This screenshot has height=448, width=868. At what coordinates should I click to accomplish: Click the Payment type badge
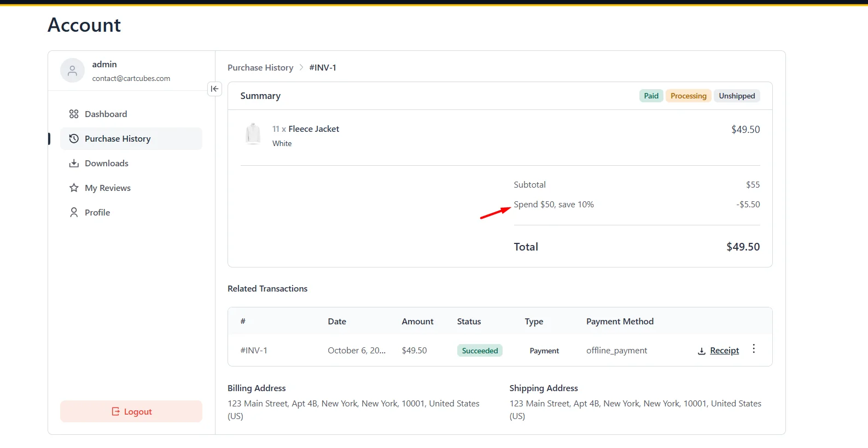544,351
